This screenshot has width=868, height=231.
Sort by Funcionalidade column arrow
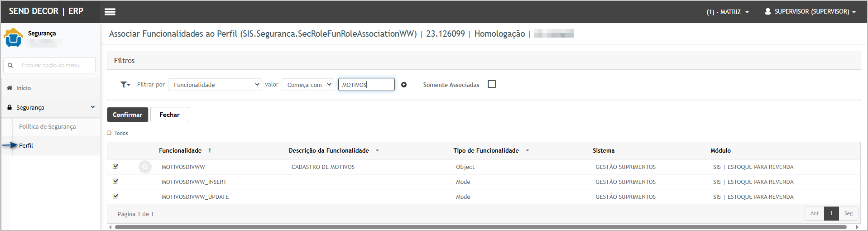210,150
